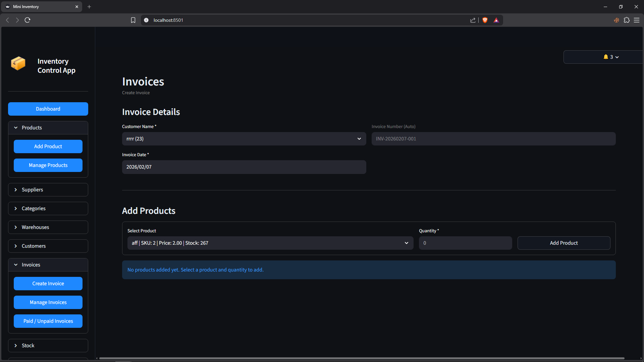
Task: Open a new browser tab
Action: pos(89,7)
